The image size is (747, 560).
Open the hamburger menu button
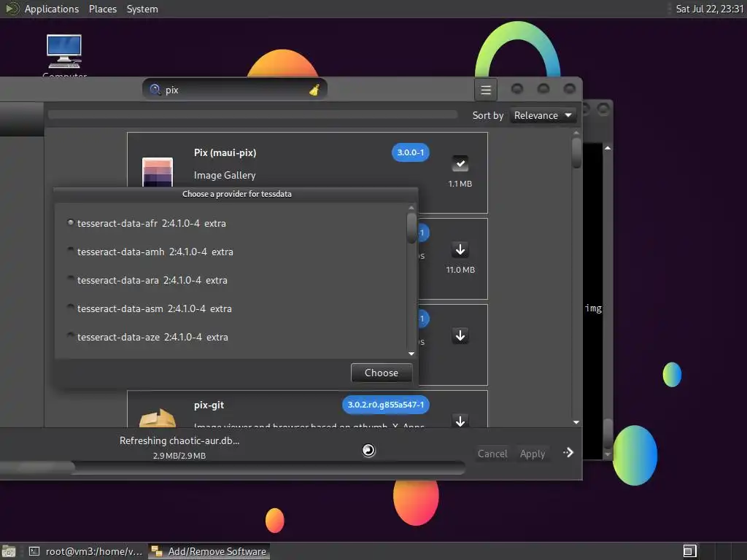tap(485, 90)
